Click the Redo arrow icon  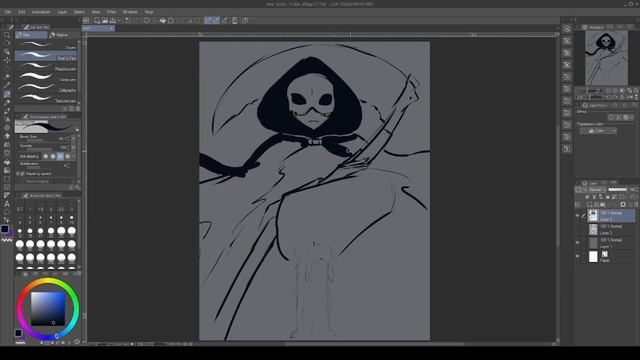coord(136,20)
